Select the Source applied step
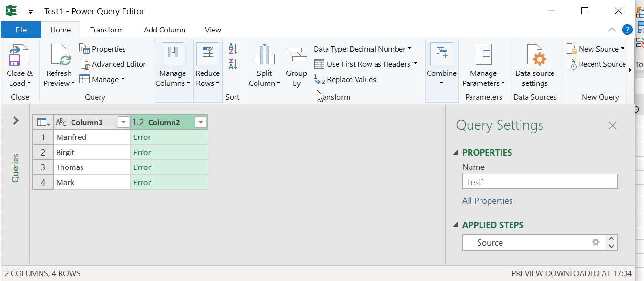 coord(534,242)
